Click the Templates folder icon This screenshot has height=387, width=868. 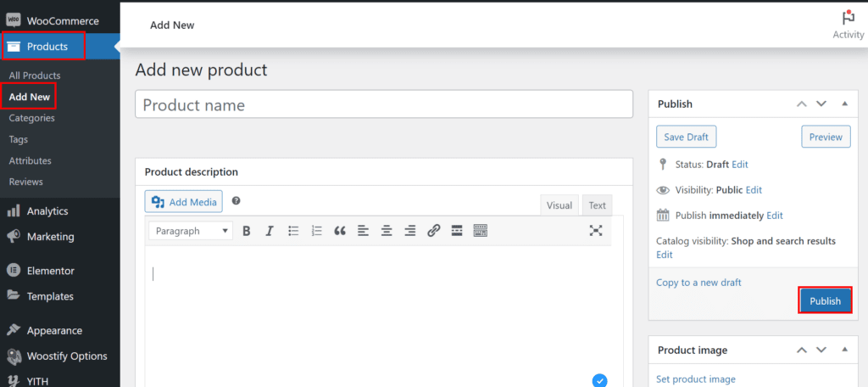coord(14,296)
